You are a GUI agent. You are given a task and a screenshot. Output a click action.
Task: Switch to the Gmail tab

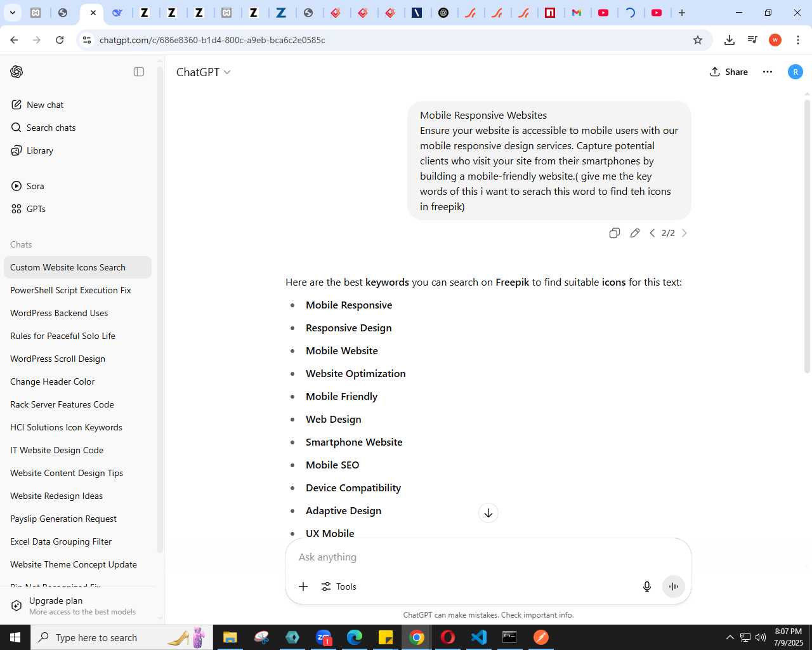pos(577,13)
